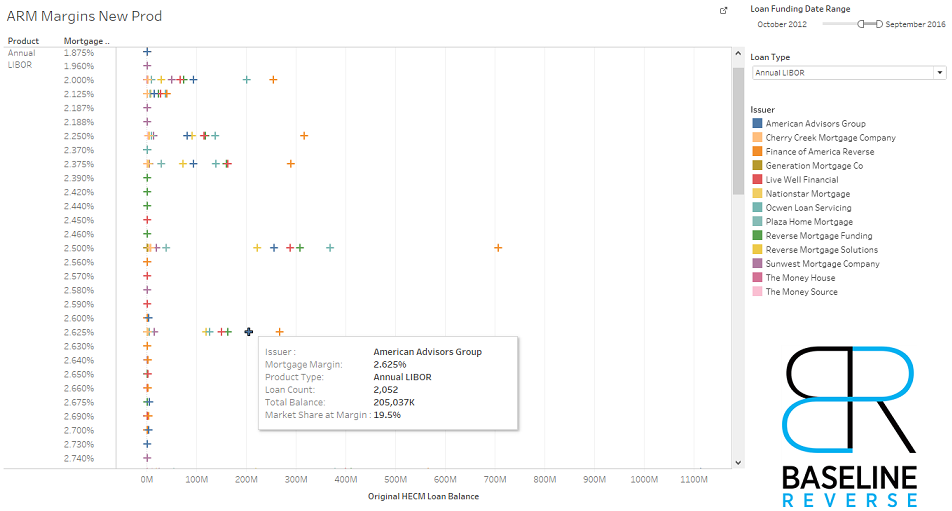Adjust the right handle of the date range slider
Viewport: 952px width, 511px height.
point(879,24)
